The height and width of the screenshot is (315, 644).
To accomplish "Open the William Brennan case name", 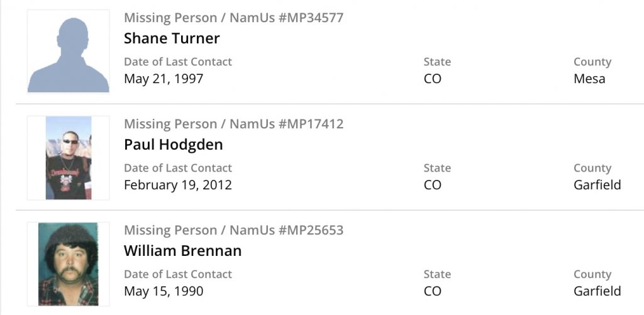I will [182, 251].
